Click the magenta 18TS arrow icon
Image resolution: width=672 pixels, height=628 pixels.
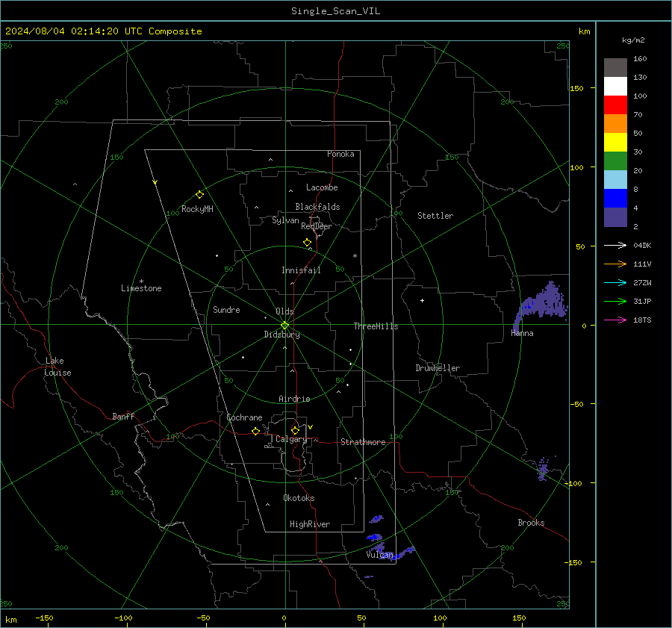[615, 320]
